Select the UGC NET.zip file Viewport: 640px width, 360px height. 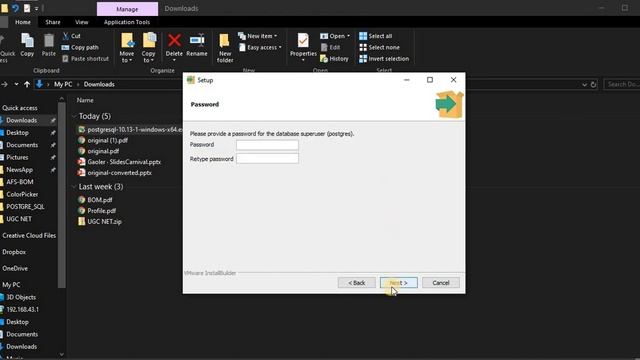[x=100, y=222]
